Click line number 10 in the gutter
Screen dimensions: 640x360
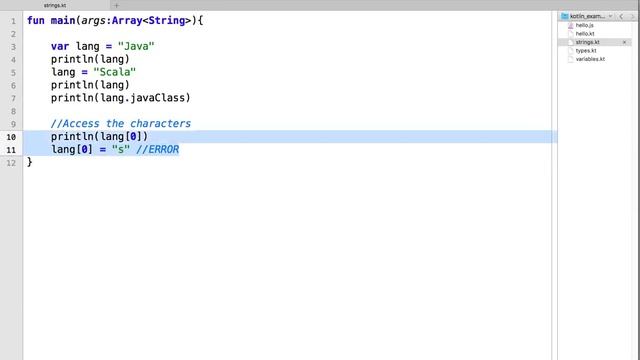click(x=11, y=137)
